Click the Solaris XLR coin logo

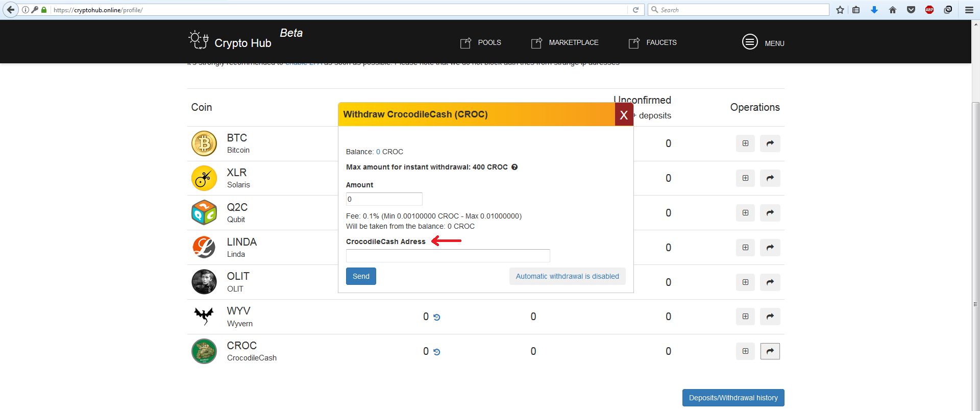pyautogui.click(x=204, y=178)
